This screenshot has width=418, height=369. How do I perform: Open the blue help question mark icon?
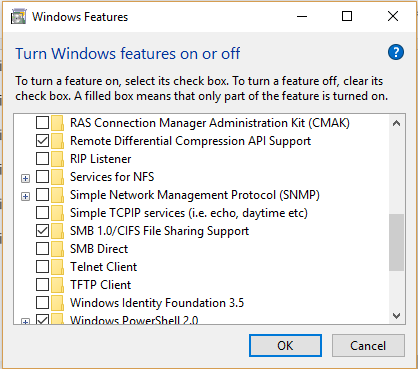point(396,52)
